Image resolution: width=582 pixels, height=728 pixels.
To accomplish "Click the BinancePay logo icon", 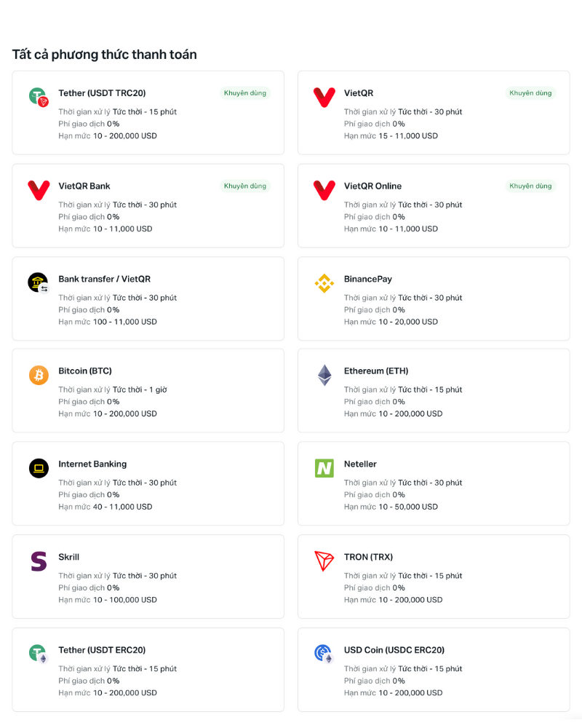I will 324,282.
